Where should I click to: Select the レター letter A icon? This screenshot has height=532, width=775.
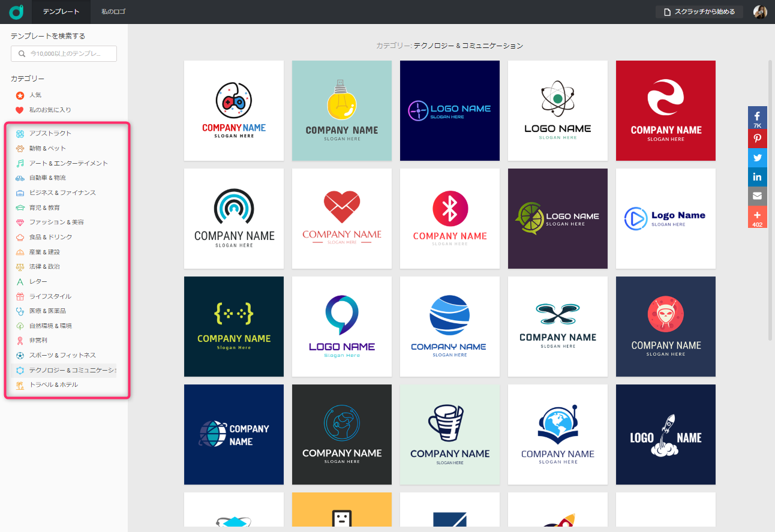click(20, 281)
